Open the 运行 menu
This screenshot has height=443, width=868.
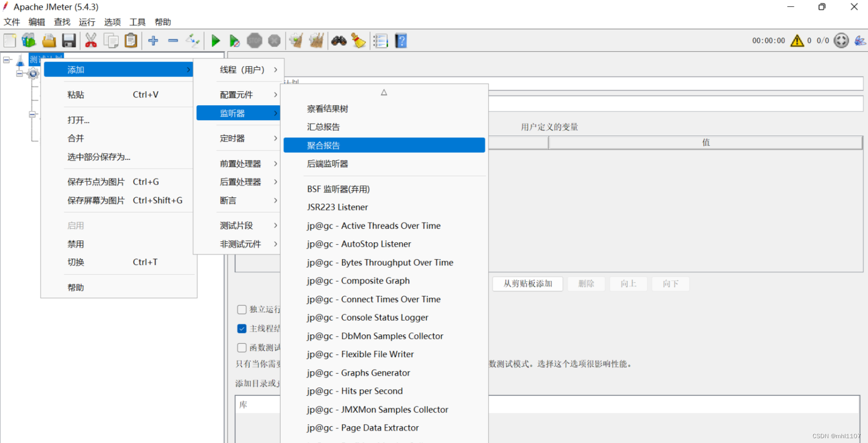click(x=87, y=22)
